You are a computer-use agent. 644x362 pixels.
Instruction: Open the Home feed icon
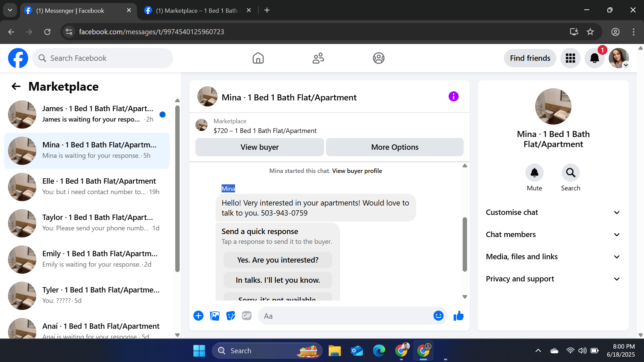tap(258, 58)
